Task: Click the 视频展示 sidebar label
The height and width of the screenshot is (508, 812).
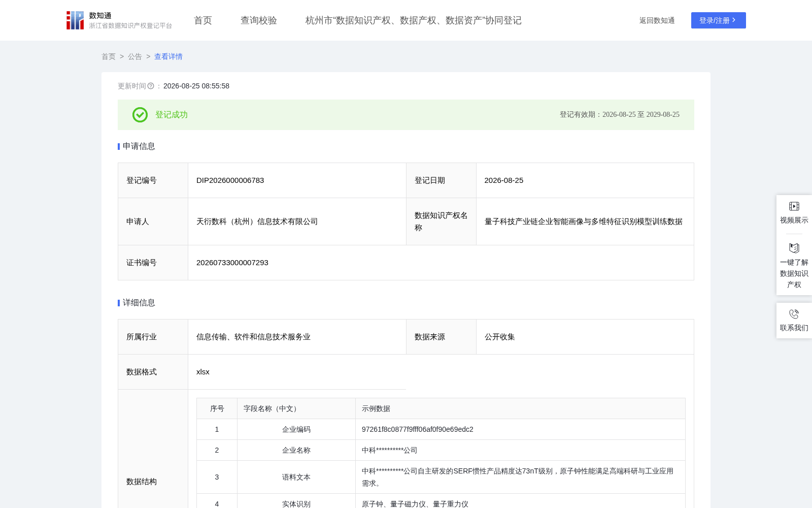Action: pyautogui.click(x=794, y=220)
